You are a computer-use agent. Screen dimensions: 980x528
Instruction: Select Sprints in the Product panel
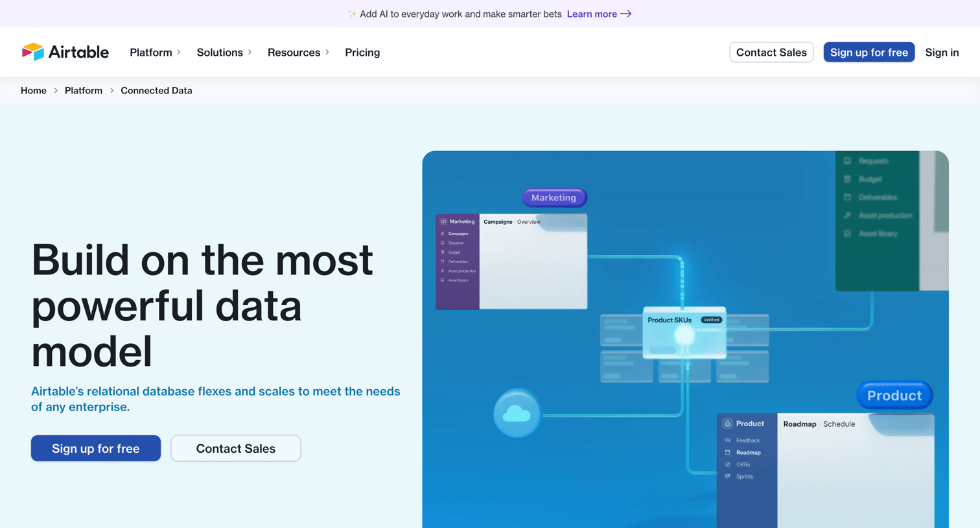(x=745, y=477)
